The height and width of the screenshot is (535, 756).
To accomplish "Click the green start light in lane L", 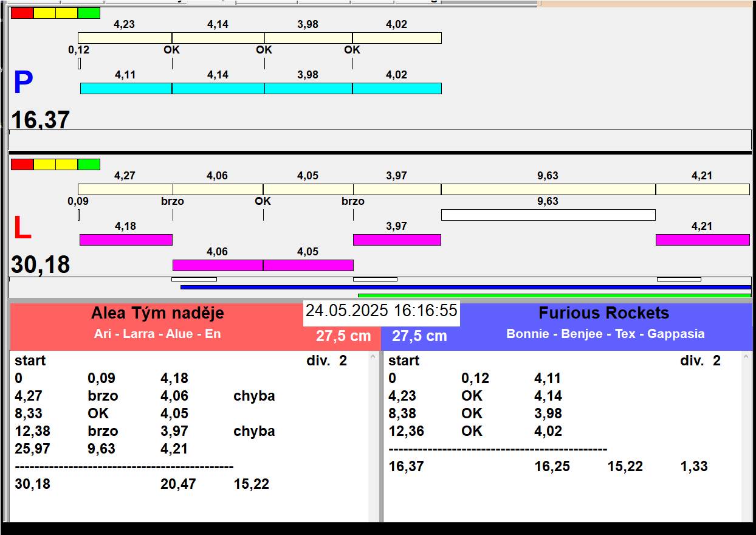I will tap(89, 164).
